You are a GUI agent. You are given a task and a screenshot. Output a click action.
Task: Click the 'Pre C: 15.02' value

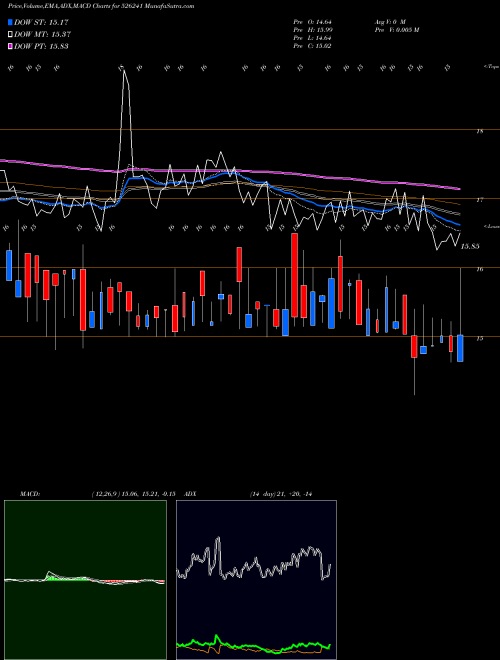tap(314, 46)
